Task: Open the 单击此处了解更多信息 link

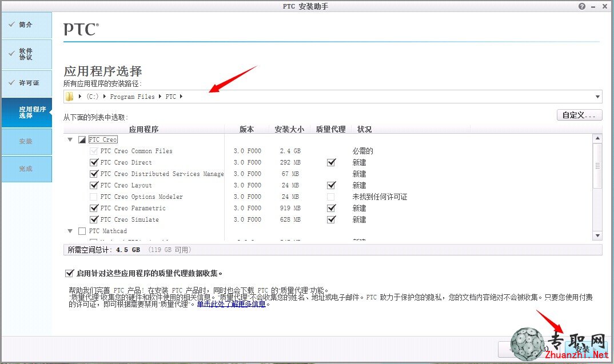Action: [x=231, y=304]
